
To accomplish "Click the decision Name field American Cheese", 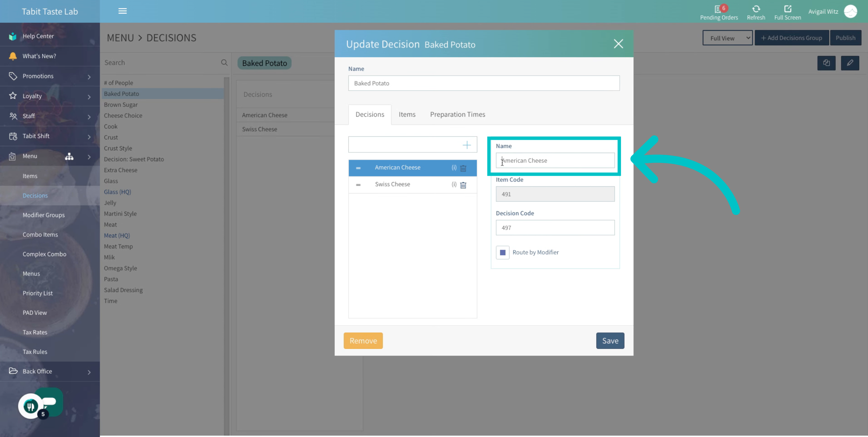I will pyautogui.click(x=555, y=160).
